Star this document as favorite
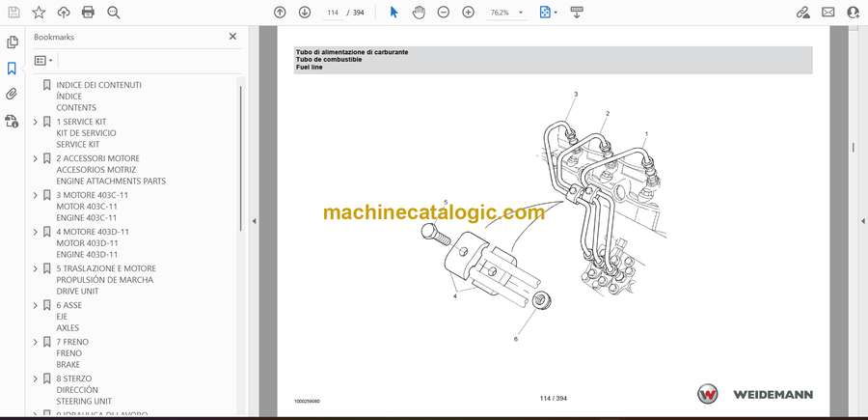Image resolution: width=868 pixels, height=420 pixels. pyautogui.click(x=39, y=13)
